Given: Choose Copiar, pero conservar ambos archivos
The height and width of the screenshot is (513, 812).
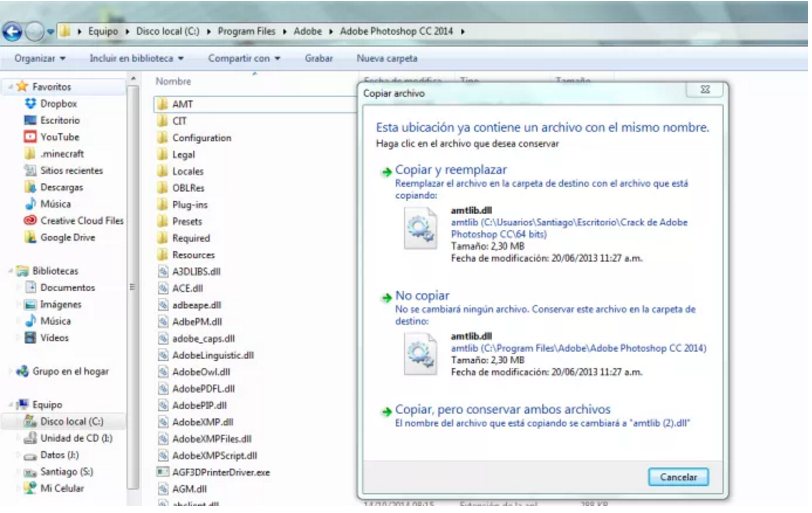Looking at the screenshot, I should 502,409.
